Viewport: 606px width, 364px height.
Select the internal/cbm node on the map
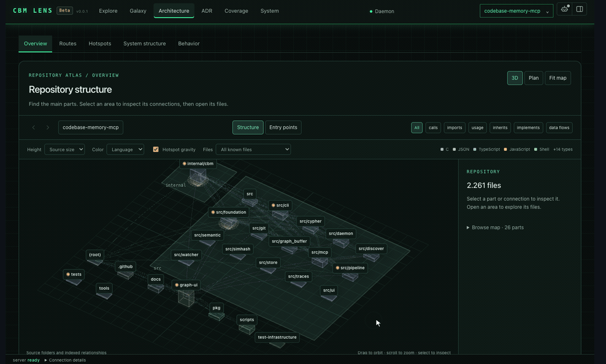[x=198, y=164]
